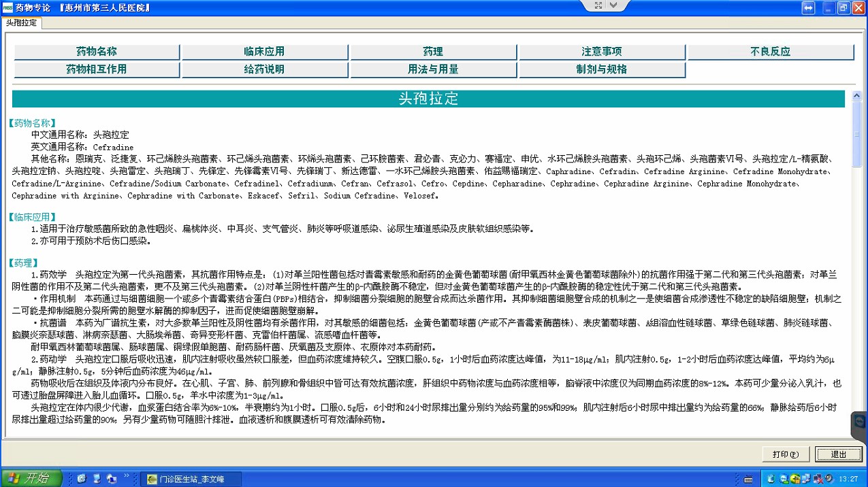Select the 头孢拉定 tab

21,22
